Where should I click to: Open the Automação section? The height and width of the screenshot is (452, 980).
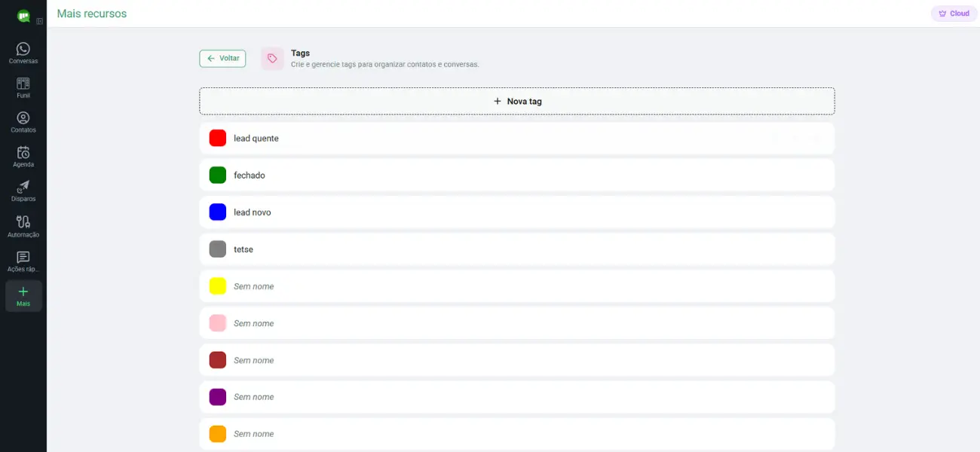pos(23,227)
